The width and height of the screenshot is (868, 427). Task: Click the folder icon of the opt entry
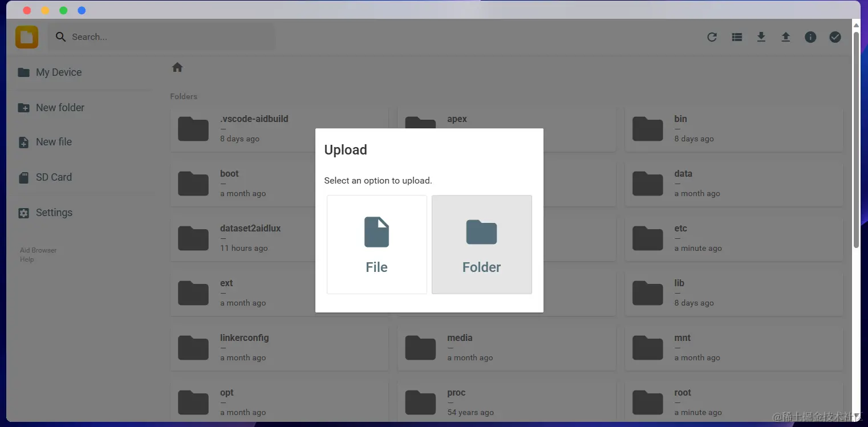pos(193,402)
